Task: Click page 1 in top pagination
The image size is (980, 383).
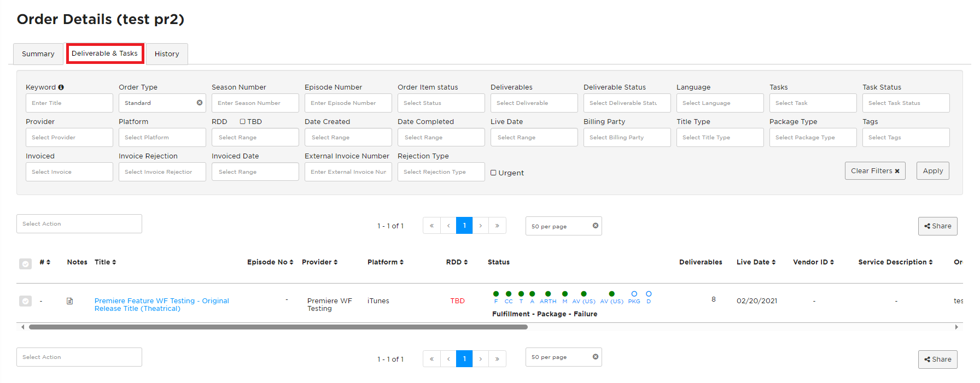Action: click(464, 226)
